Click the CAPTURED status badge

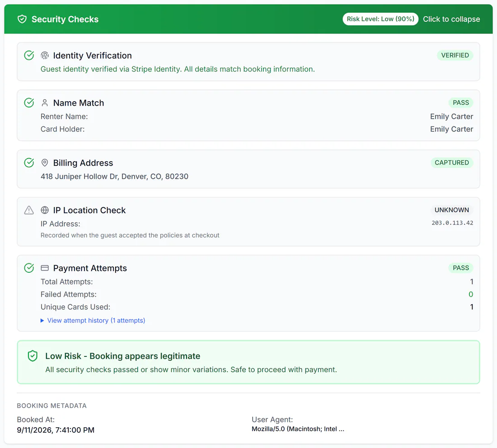point(452,163)
